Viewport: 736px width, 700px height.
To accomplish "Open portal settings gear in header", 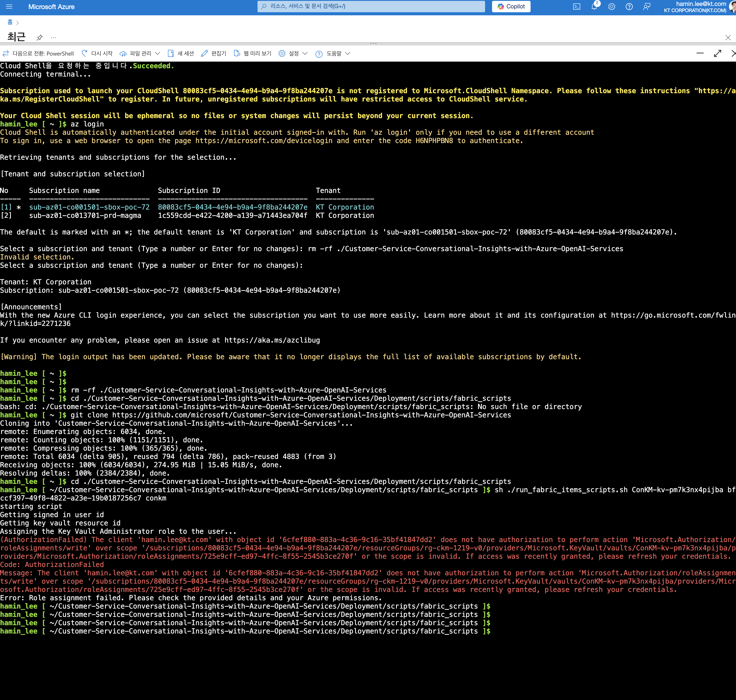I will click(x=611, y=7).
